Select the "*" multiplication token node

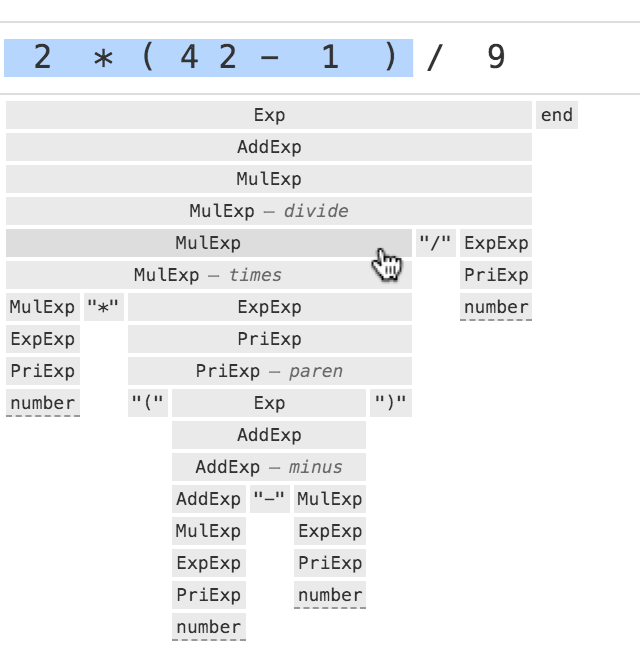pyautogui.click(x=104, y=307)
